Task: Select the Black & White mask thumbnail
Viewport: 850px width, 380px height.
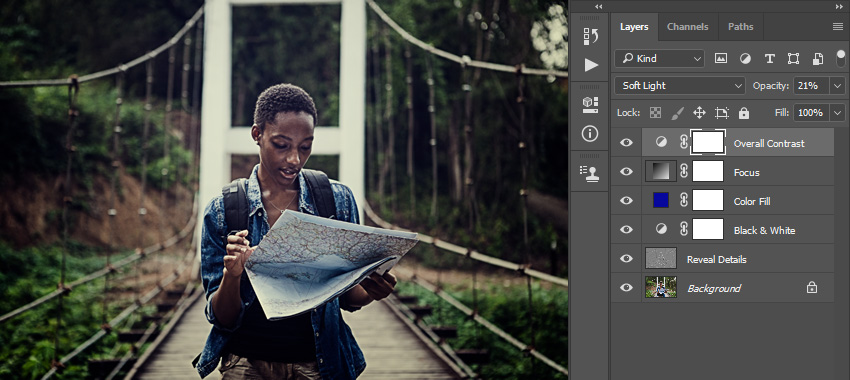Action: click(708, 229)
